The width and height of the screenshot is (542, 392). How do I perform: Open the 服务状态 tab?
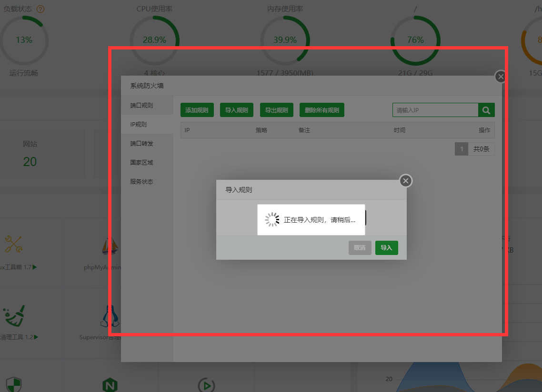coord(147,181)
